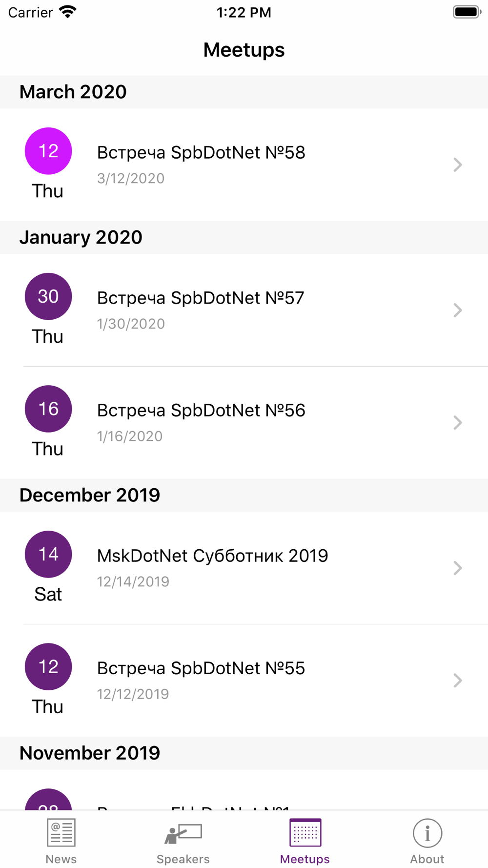
Task: Tap the Speakers presenter icon
Action: (183, 833)
